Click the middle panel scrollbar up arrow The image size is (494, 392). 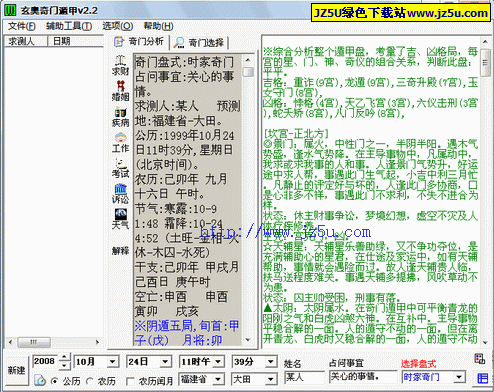[248, 60]
